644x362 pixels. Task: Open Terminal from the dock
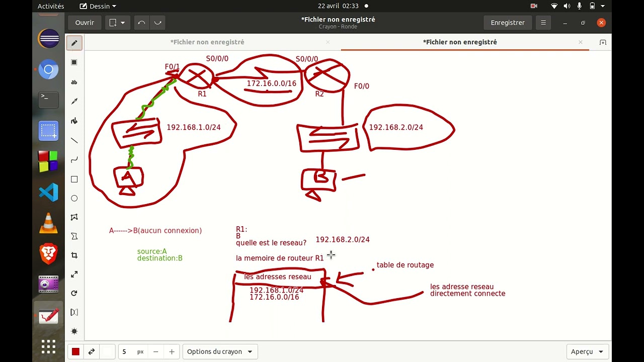(49, 100)
